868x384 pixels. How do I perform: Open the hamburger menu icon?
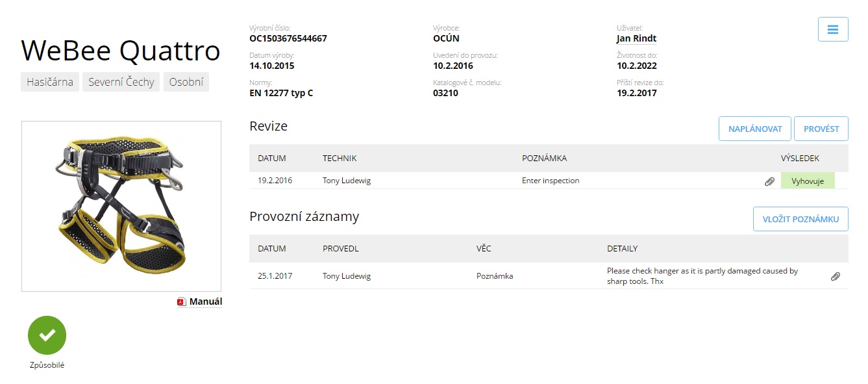(x=833, y=29)
